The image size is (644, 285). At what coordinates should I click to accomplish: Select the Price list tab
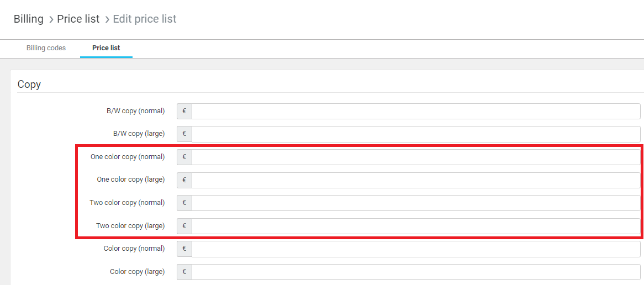click(x=106, y=48)
